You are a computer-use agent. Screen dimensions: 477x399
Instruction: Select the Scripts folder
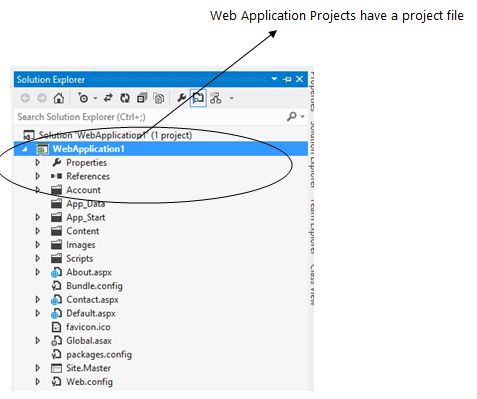80,259
